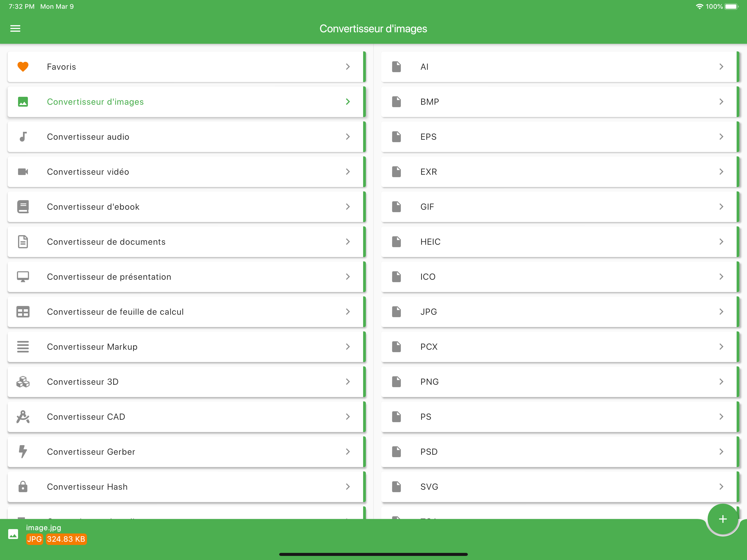Image resolution: width=747 pixels, height=560 pixels.
Task: Expand the Convertisseur Markup chevron
Action: (x=348, y=346)
